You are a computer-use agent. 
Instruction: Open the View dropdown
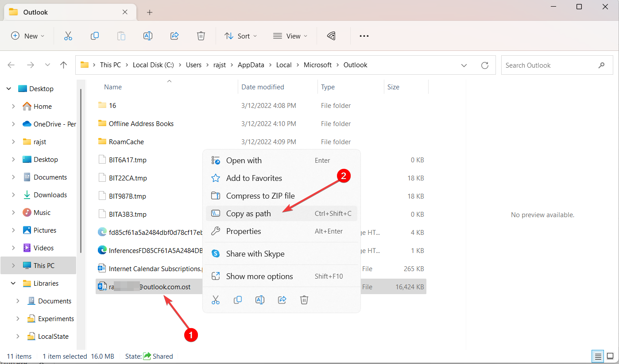pyautogui.click(x=290, y=36)
